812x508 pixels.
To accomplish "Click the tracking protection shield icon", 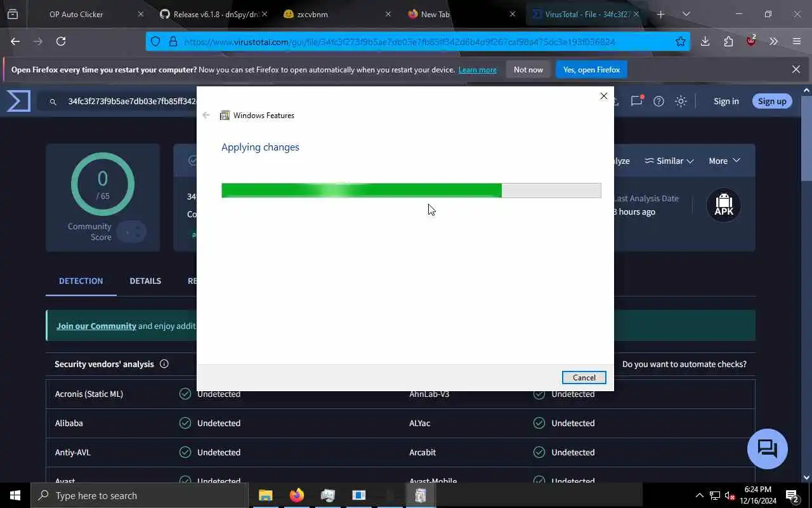I will click(x=156, y=41).
